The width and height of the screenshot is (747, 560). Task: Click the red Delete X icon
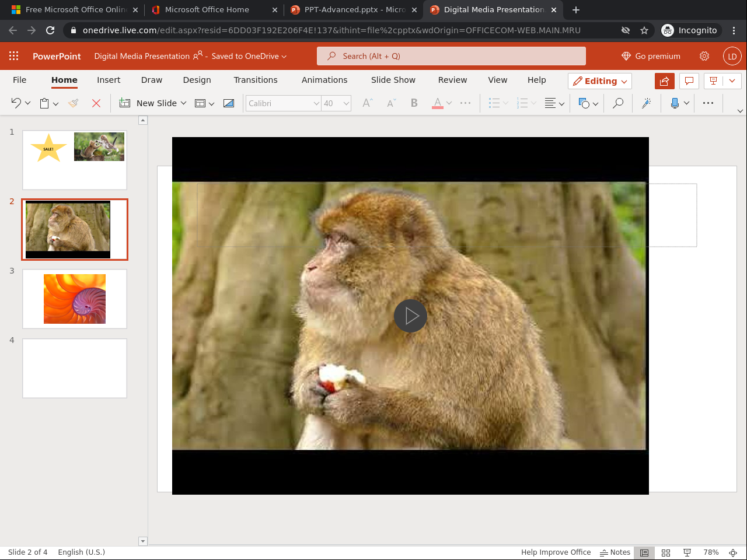tap(96, 103)
